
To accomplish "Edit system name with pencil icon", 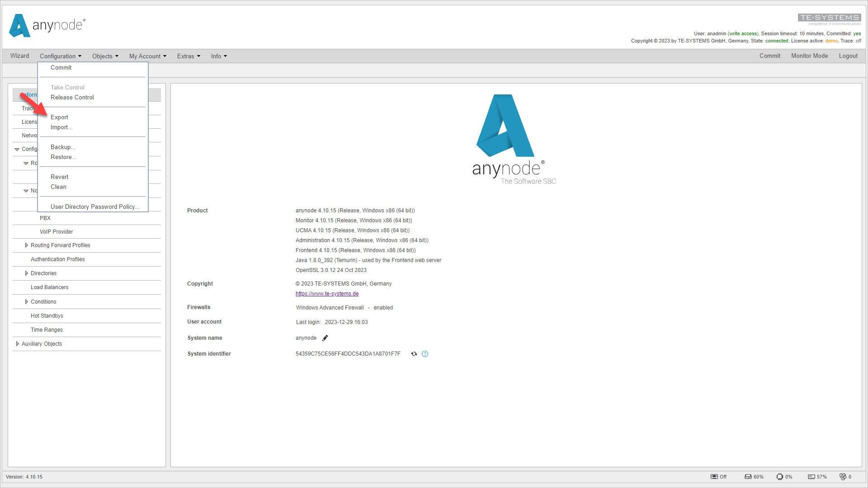I will point(325,338).
